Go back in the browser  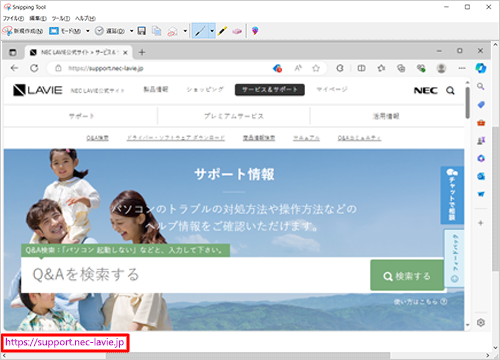(14, 68)
